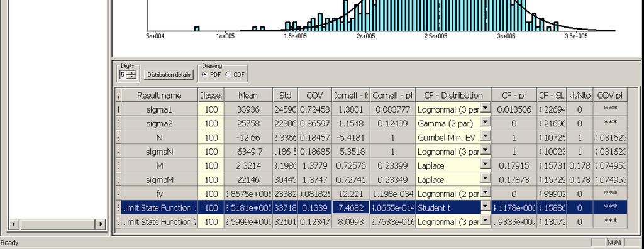The height and width of the screenshot is (249, 644).
Task: Click mean value 22146 in sigmaM row
Action: tap(248, 180)
